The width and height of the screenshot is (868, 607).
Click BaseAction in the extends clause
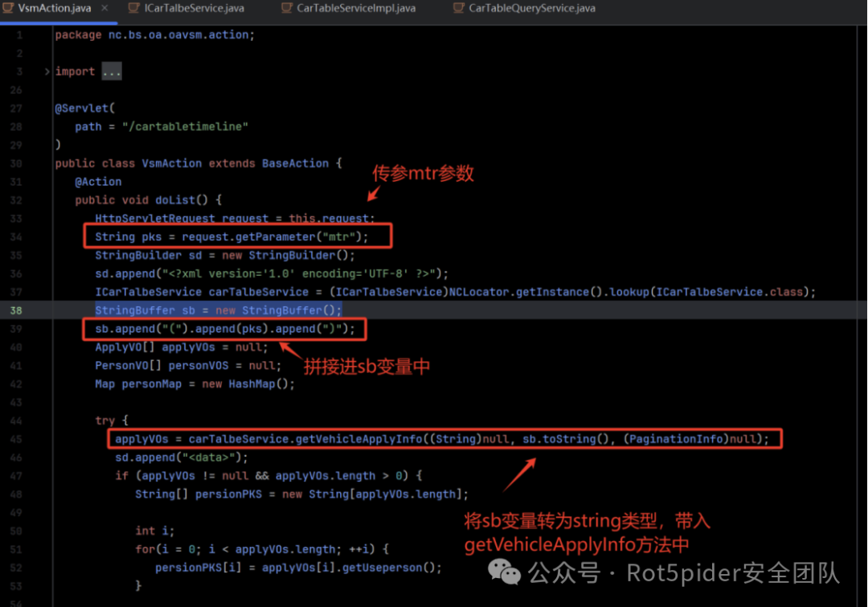pos(295,163)
